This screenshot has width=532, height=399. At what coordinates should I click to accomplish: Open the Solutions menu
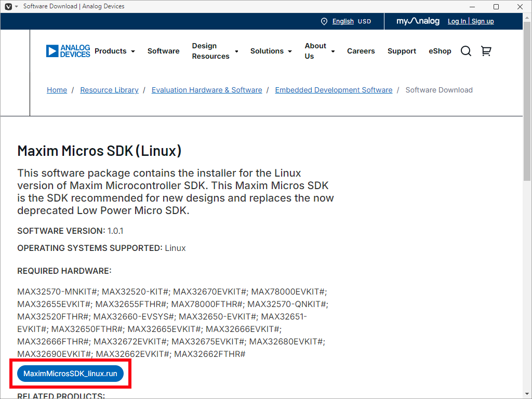coord(267,51)
